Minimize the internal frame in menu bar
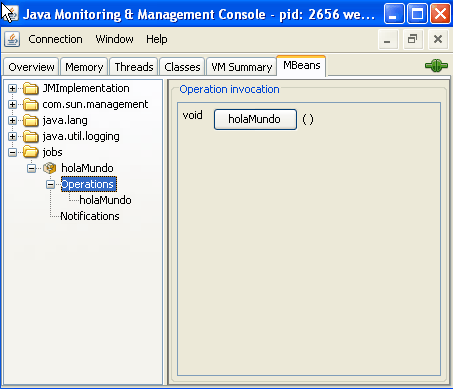Screen dimensions: 453x389 click(x=388, y=39)
